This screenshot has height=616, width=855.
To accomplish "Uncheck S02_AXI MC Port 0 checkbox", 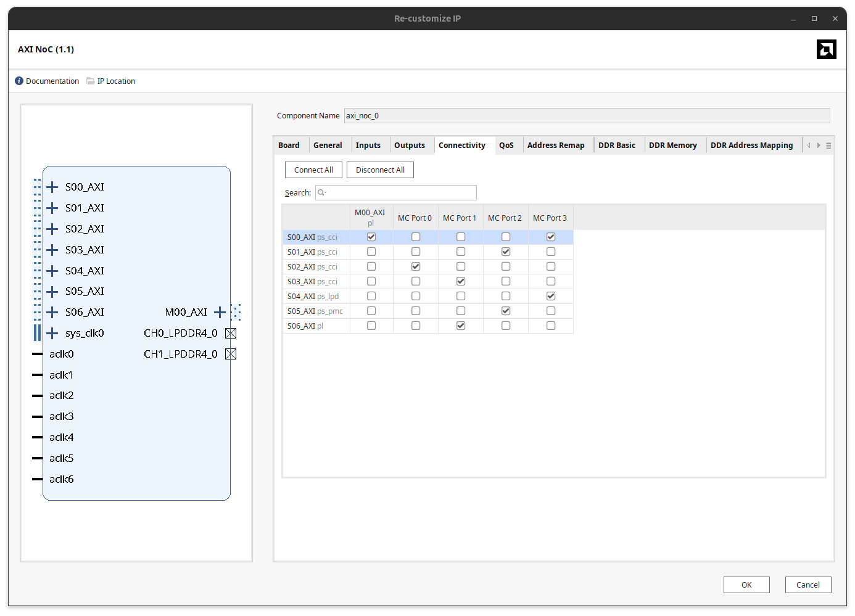I will [x=416, y=266].
